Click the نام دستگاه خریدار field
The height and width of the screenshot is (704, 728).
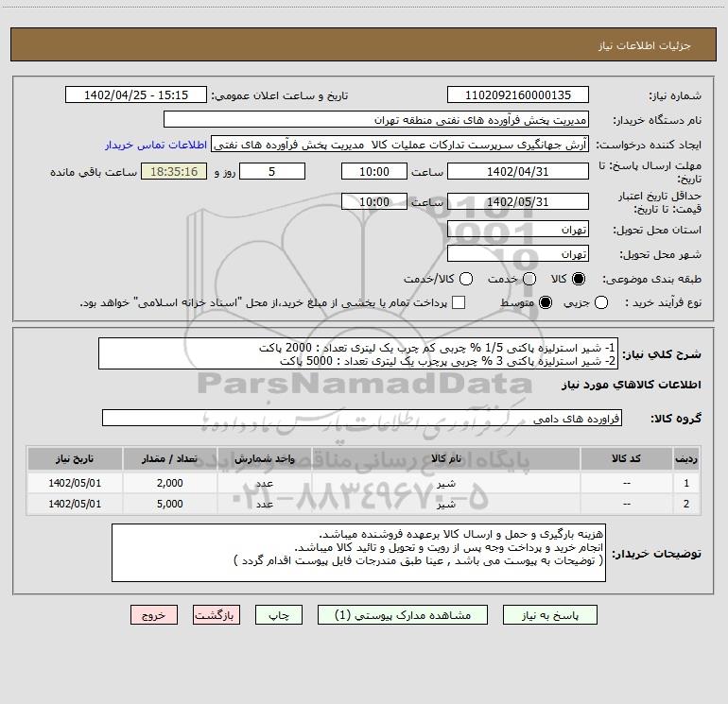(376, 119)
